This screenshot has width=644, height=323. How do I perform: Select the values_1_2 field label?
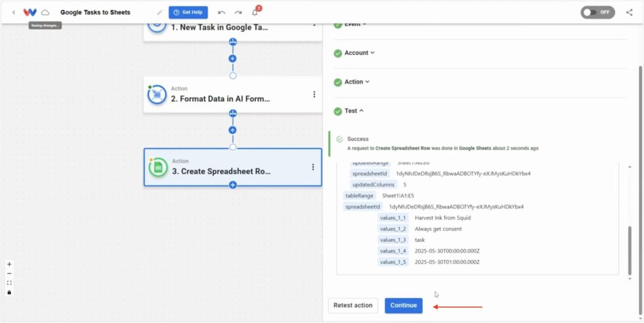point(393,229)
